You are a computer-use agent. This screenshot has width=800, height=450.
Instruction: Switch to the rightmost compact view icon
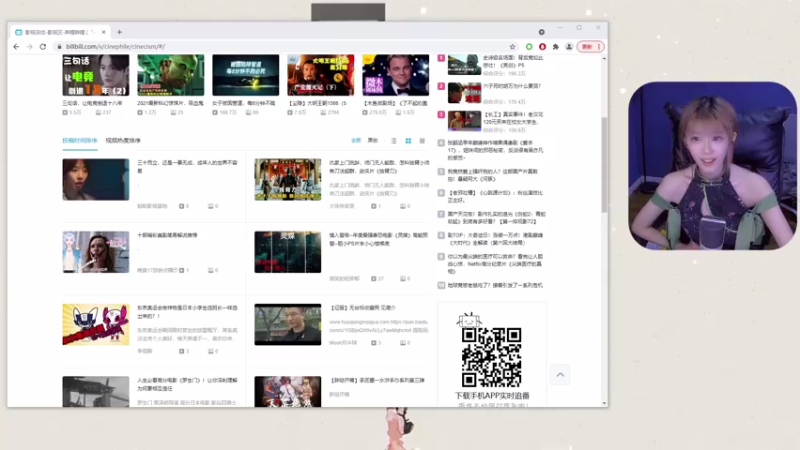click(422, 141)
